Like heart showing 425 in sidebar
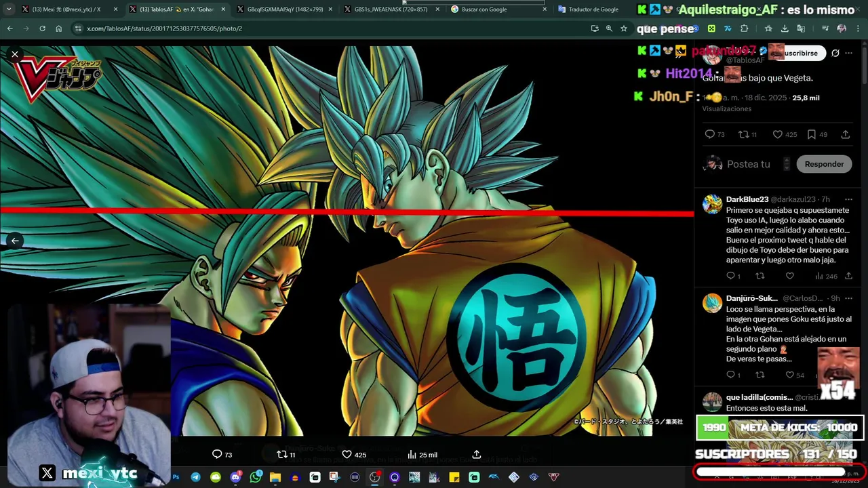The image size is (868, 488). tap(778, 134)
